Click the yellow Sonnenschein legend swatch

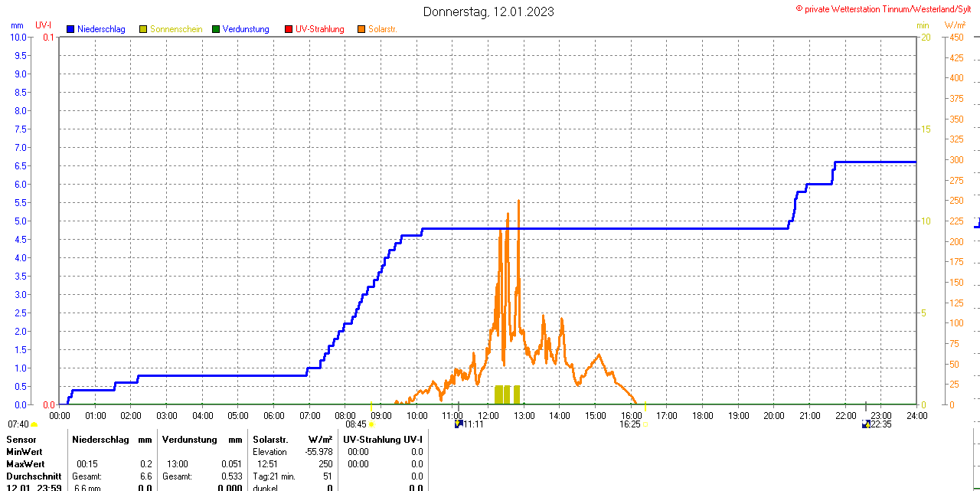pos(143,29)
